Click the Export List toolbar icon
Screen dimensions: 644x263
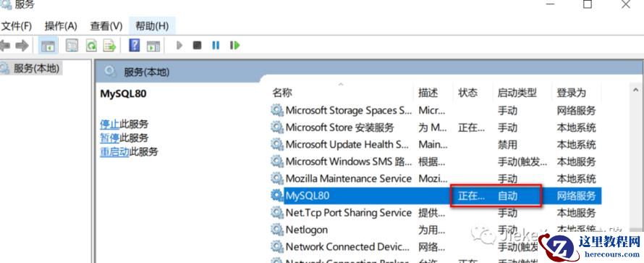point(109,46)
